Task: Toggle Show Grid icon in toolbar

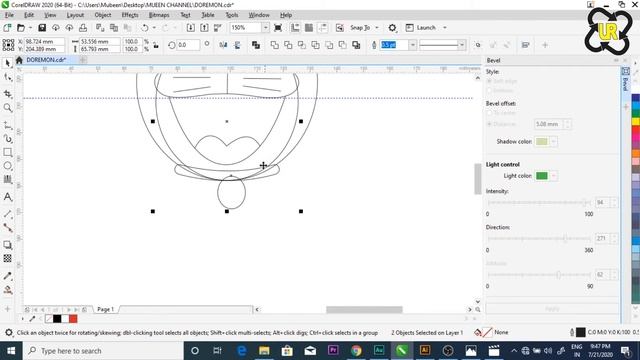Action: click(x=309, y=28)
